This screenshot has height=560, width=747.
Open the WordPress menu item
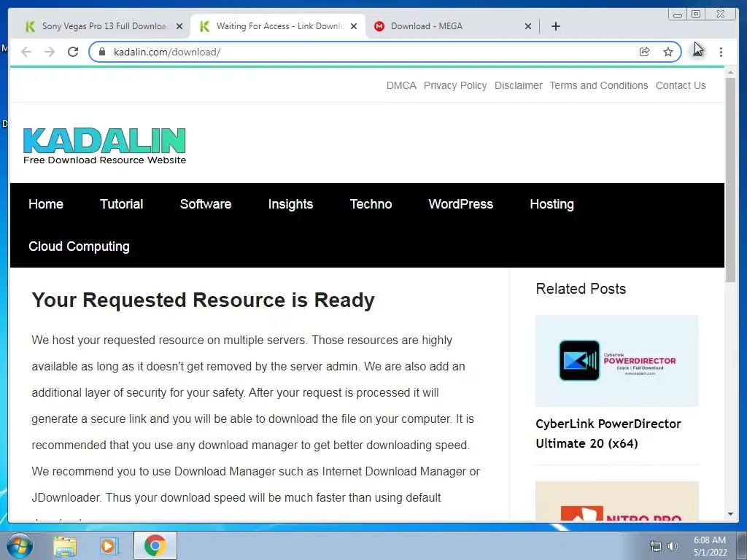coord(461,204)
